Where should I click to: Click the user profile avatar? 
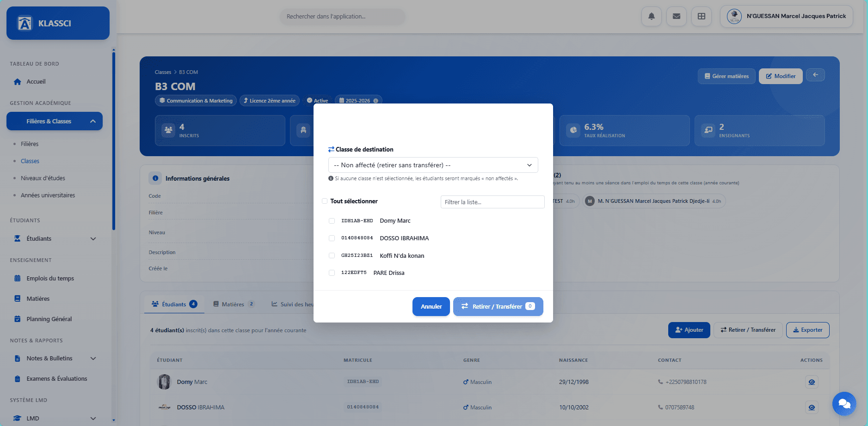(x=734, y=16)
